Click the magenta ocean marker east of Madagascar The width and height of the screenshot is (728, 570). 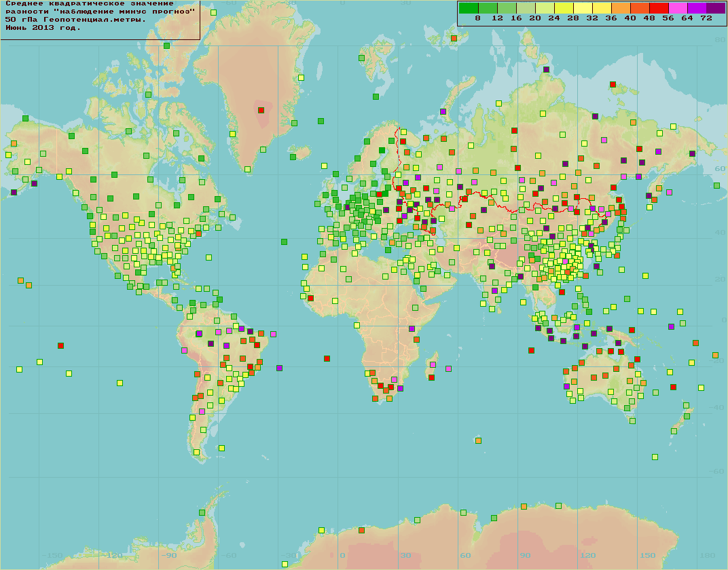tap(448, 368)
